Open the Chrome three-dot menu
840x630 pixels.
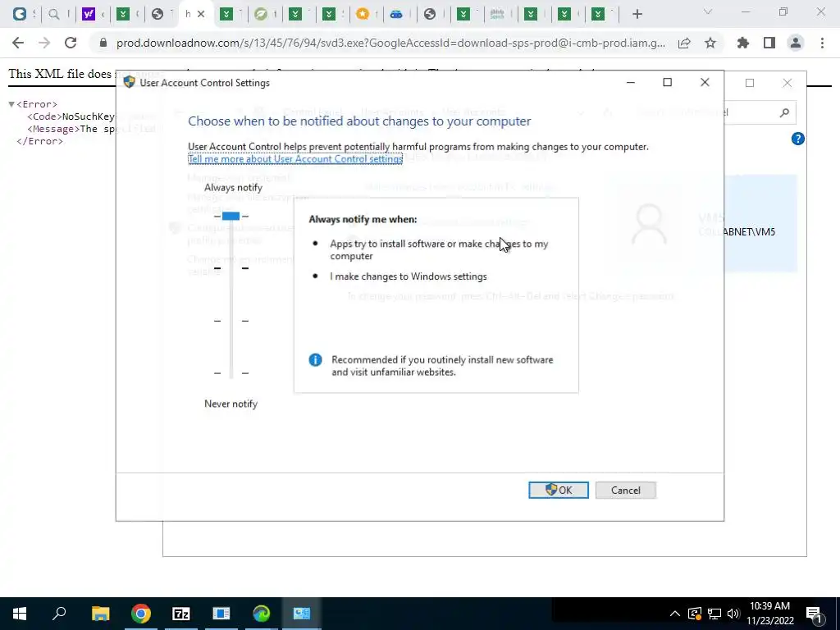coord(822,43)
